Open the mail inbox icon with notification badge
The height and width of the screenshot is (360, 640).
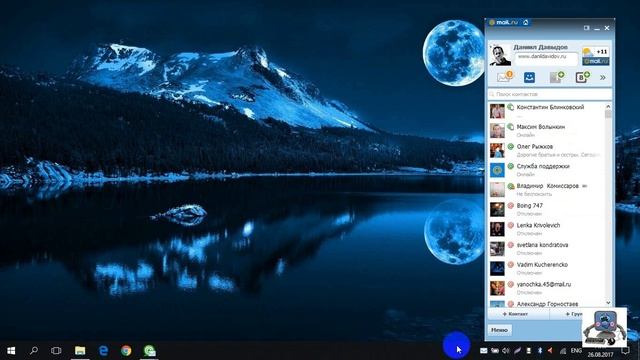(x=504, y=77)
